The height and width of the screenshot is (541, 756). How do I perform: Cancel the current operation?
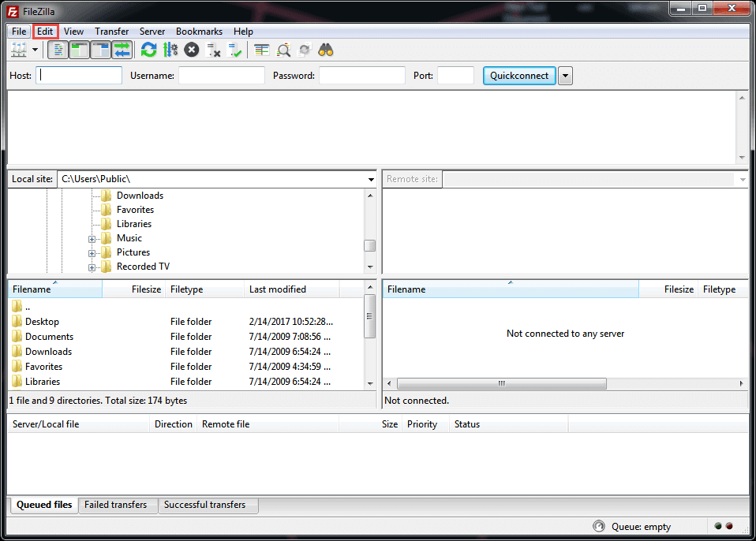point(192,50)
